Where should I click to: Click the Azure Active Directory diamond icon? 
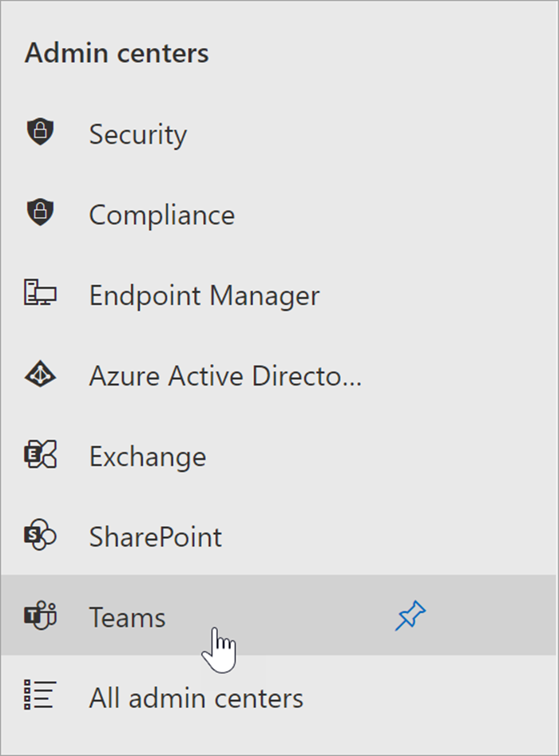(40, 374)
